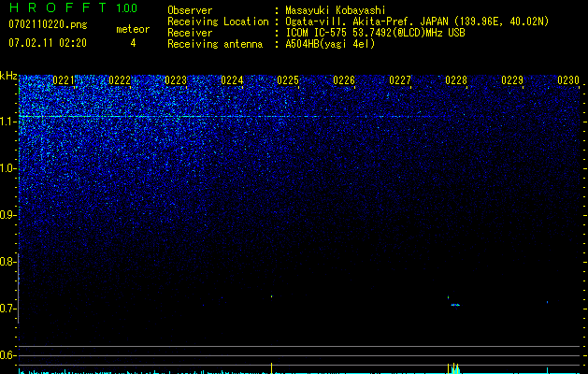Screen dimensions: 588x374
Task: Click the date stamp 07.02.11 02:20
Action: [x=48, y=43]
